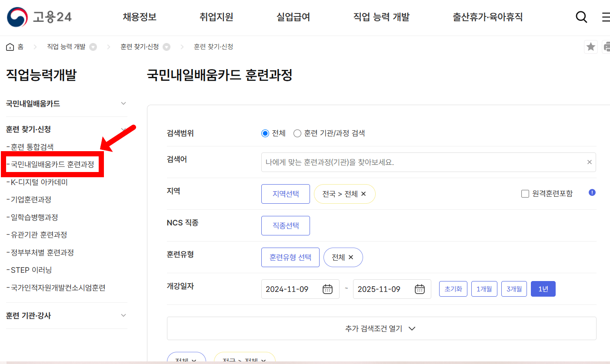Screen dimensions: 610x364
Task: Clear the search keyword with X icon
Action: [x=590, y=162]
